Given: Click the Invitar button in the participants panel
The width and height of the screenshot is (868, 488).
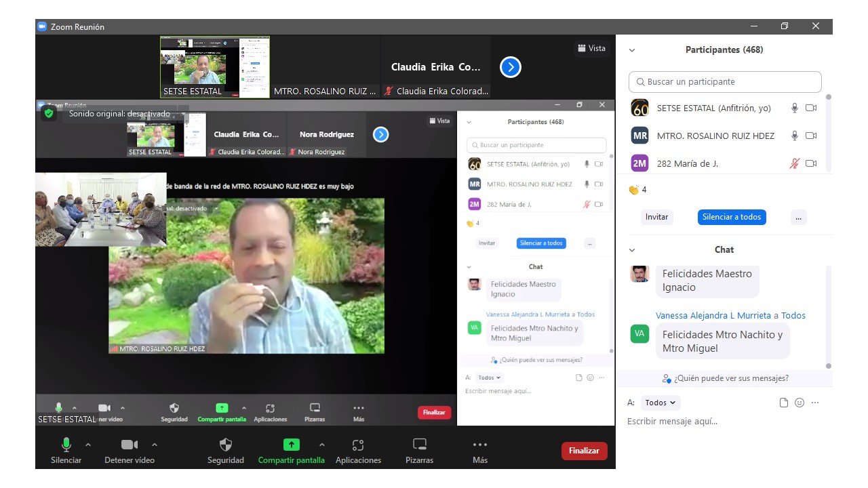Looking at the screenshot, I should click(x=656, y=217).
